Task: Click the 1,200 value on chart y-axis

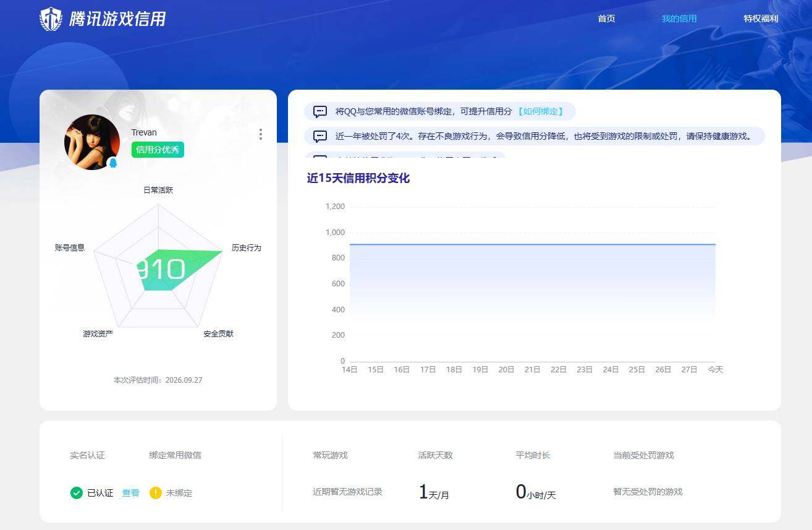Action: click(335, 207)
